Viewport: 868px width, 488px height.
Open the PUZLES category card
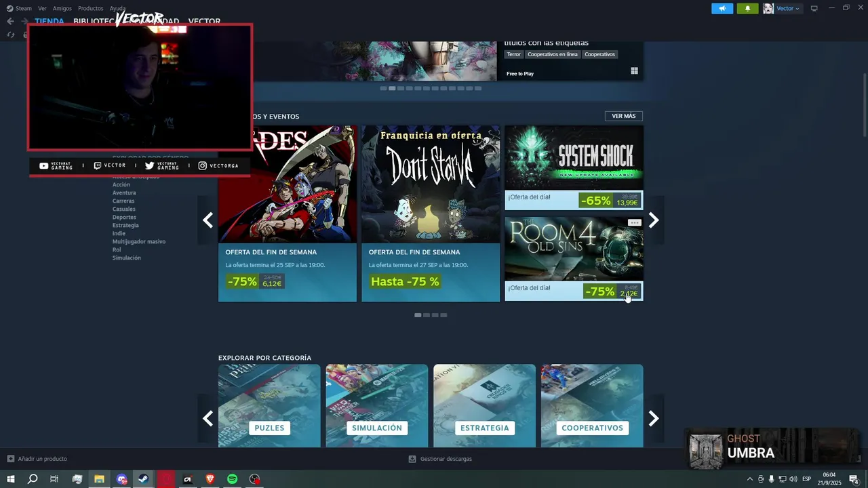pyautogui.click(x=269, y=406)
